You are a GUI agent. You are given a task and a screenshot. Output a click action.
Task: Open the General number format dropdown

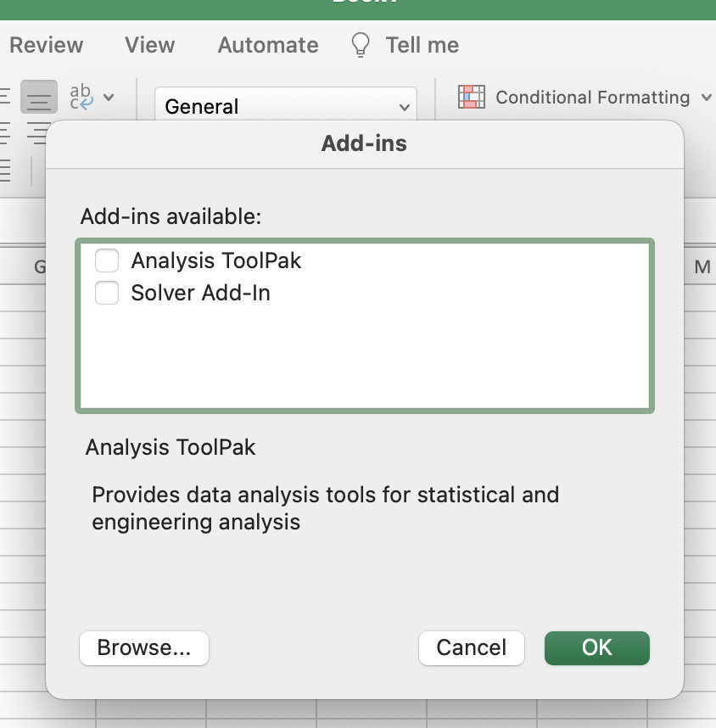tap(286, 106)
